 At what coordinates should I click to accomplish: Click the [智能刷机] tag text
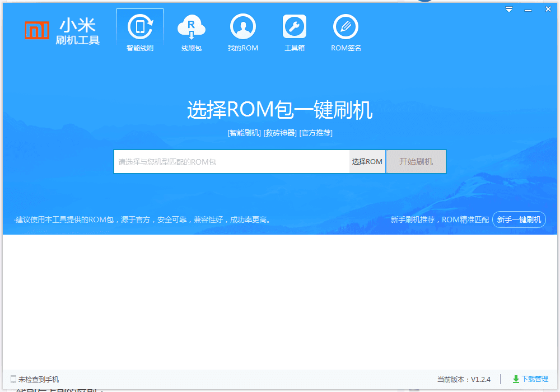(244, 133)
